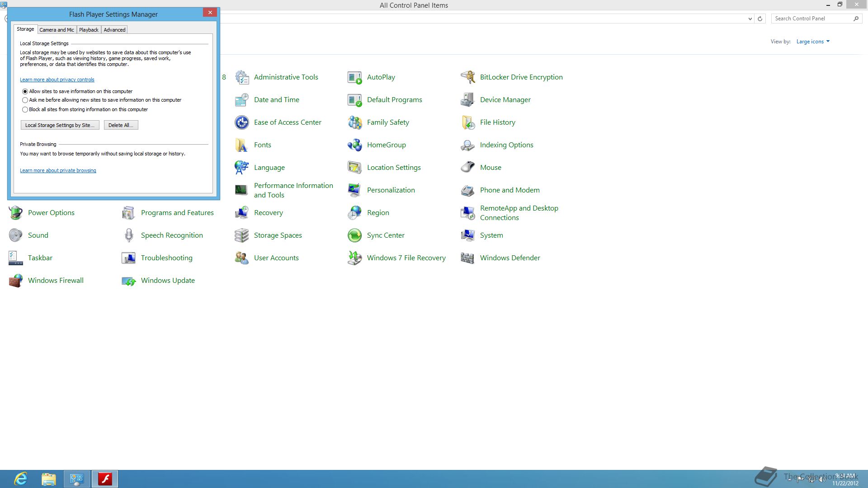
Task: Open the Family Safety icon
Action: 355,122
